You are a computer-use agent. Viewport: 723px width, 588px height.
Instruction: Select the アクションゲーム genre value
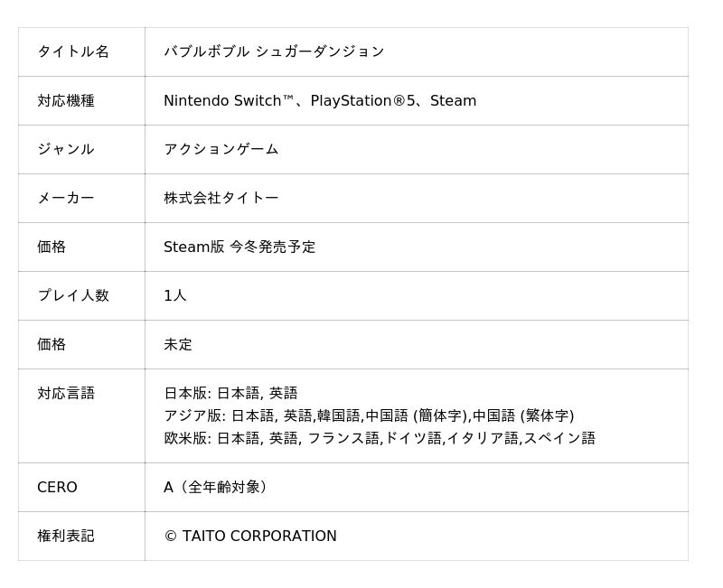coord(221,149)
